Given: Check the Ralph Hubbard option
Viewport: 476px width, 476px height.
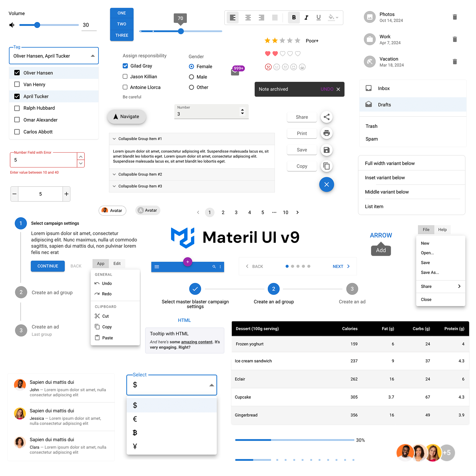Looking at the screenshot, I should click(17, 108).
